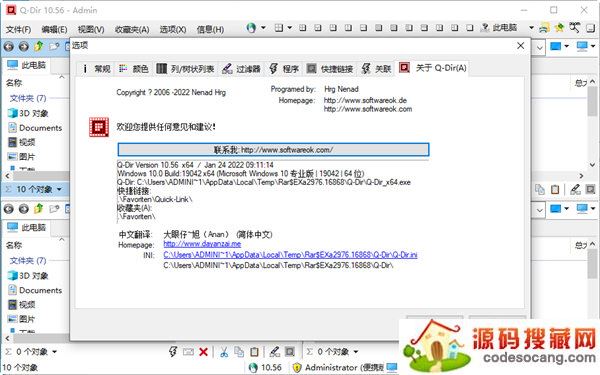Go back using the top pane's back arrow
Image resolution: width=600 pixels, height=375 pixels.
pos(9,47)
